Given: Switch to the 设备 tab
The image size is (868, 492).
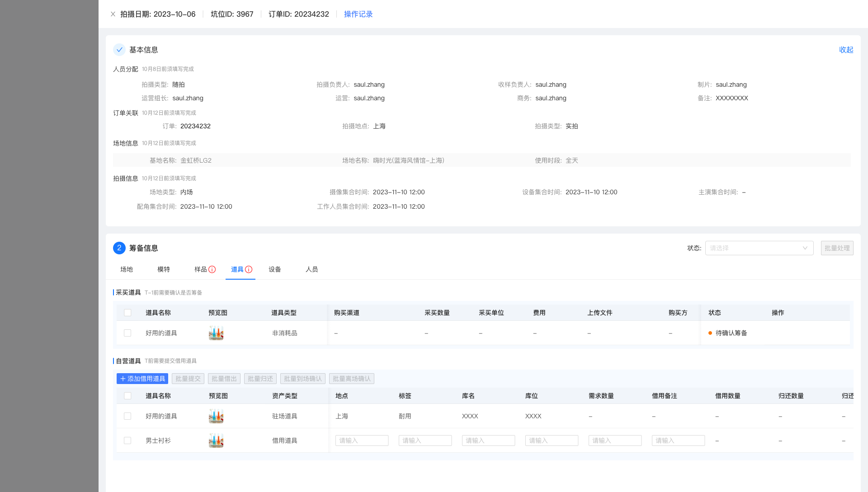Looking at the screenshot, I should (x=275, y=269).
